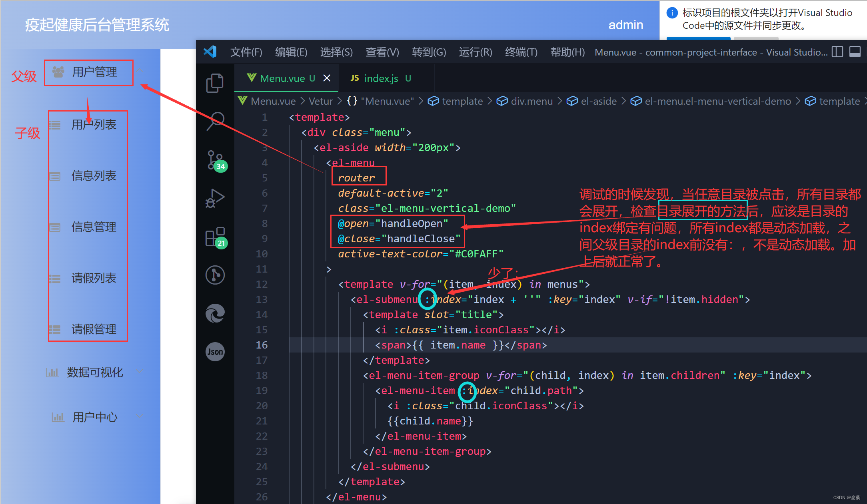
Task: Toggle bottom panel layout button in title bar
Action: (x=855, y=52)
